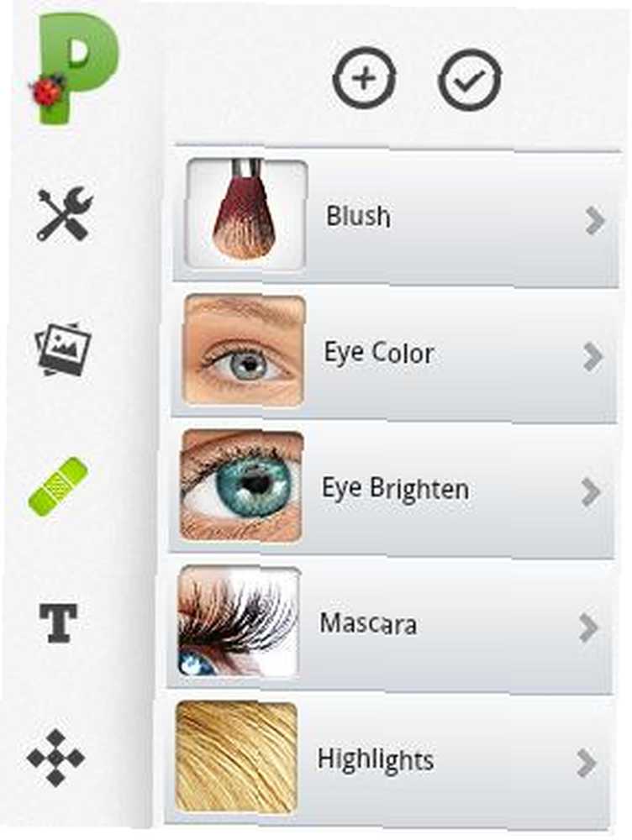Click the blonde hair Highlights thumbnail
Viewport: 632px width, 840px height.
pos(236,758)
